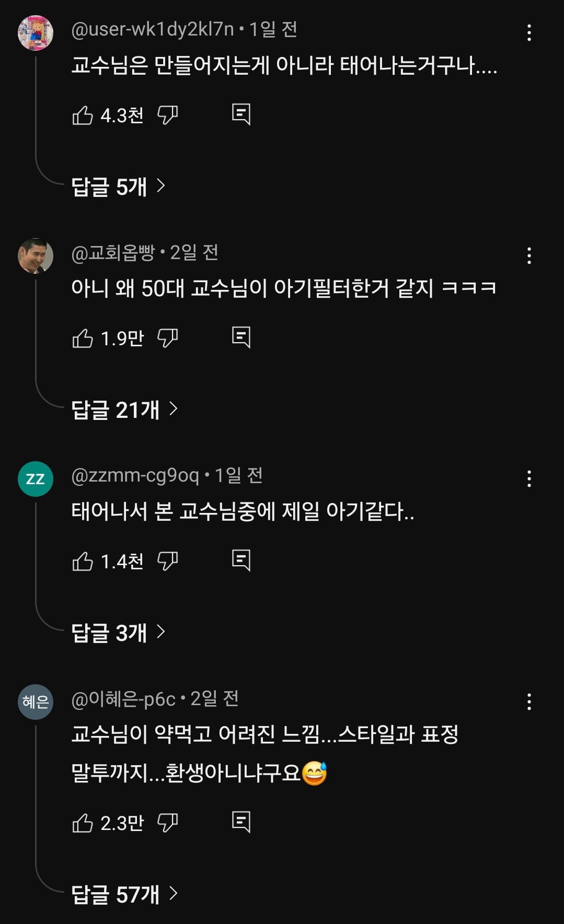Reply to the comment by @이혜은-p6c
This screenshot has width=564, height=924.
coord(241,822)
